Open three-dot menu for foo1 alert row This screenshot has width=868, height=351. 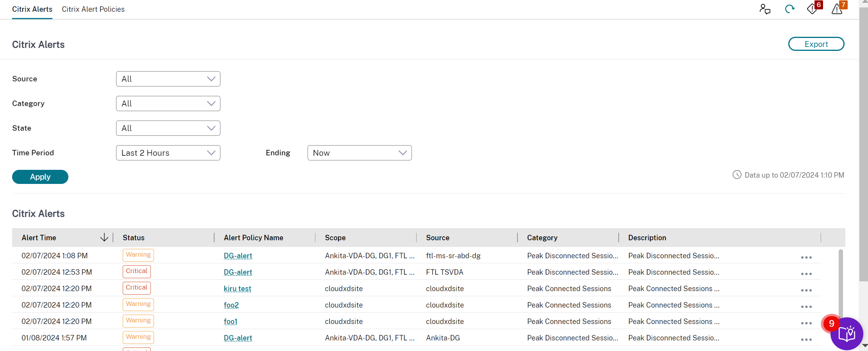click(x=806, y=323)
